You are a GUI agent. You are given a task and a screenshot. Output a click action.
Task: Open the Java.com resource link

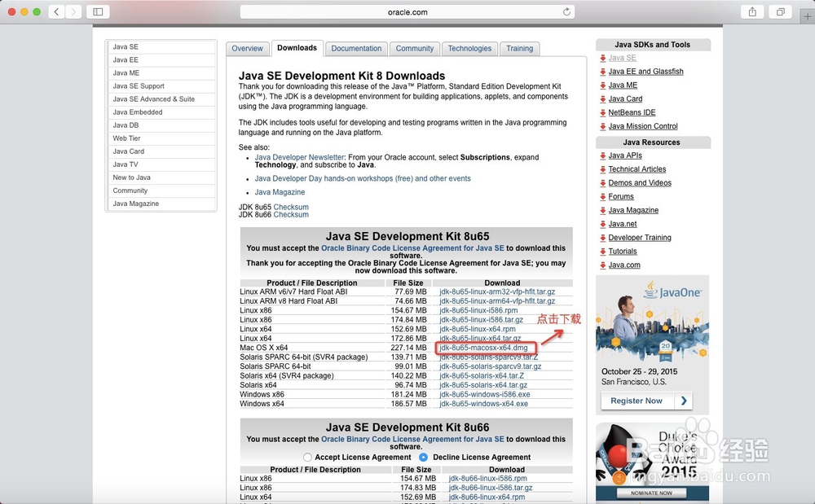pos(624,265)
